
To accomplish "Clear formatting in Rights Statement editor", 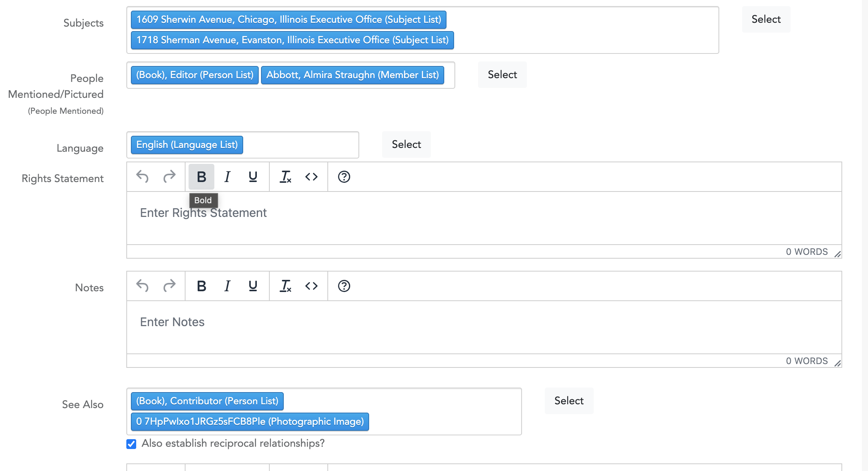I will tap(285, 177).
